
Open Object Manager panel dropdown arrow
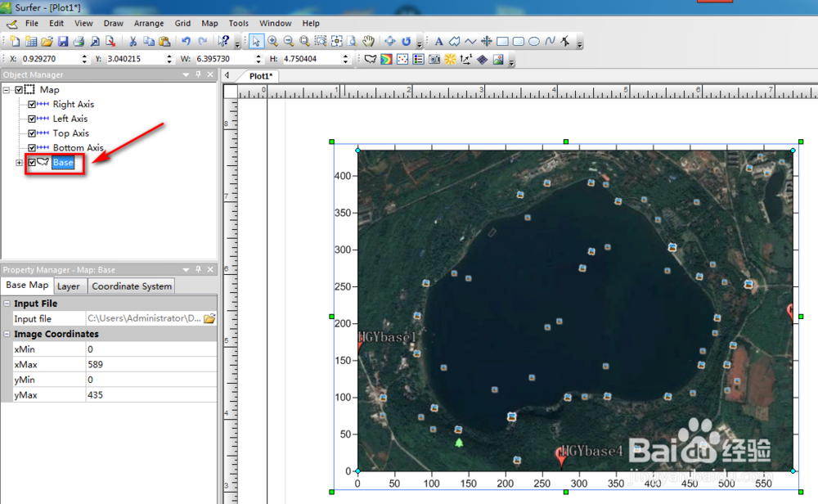pyautogui.click(x=186, y=74)
